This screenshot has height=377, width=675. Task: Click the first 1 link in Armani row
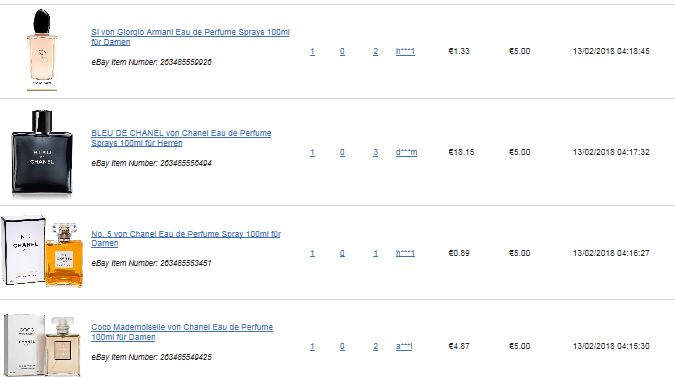coord(313,51)
